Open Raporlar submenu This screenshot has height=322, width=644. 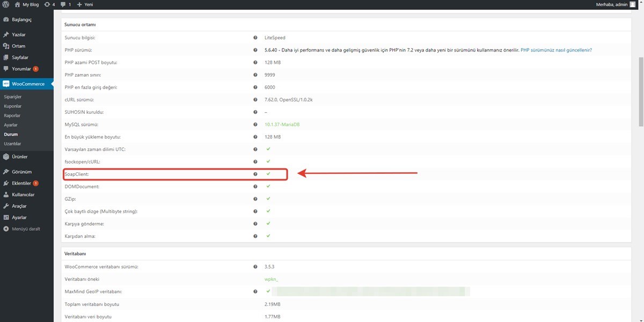point(12,115)
